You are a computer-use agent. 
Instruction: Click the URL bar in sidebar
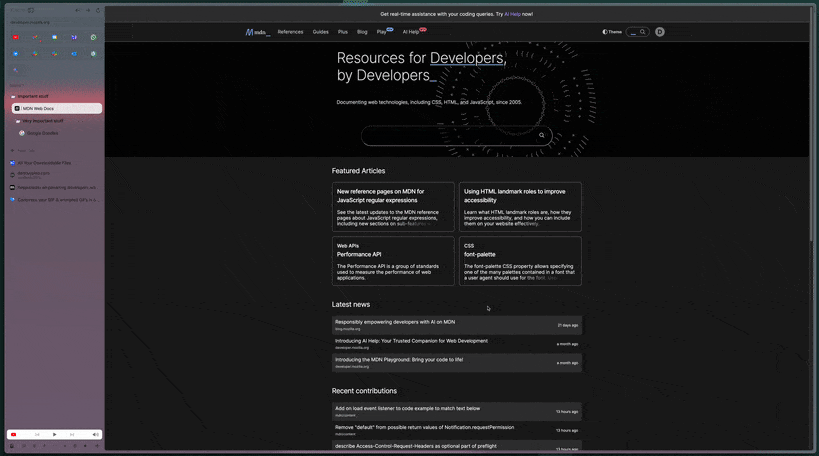click(x=54, y=22)
